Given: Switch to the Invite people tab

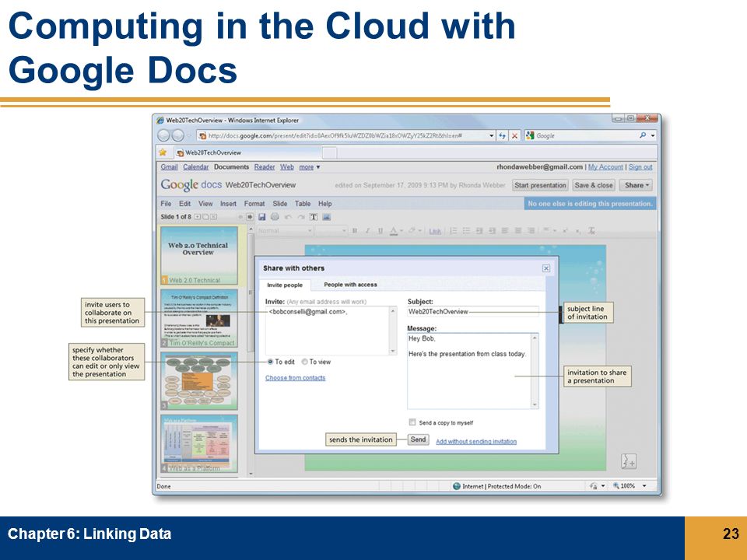Looking at the screenshot, I should 285,285.
